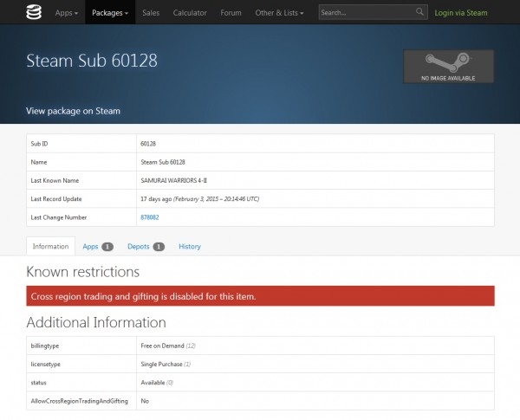
Task: Click the SteamDB logo icon
Action: (35, 13)
